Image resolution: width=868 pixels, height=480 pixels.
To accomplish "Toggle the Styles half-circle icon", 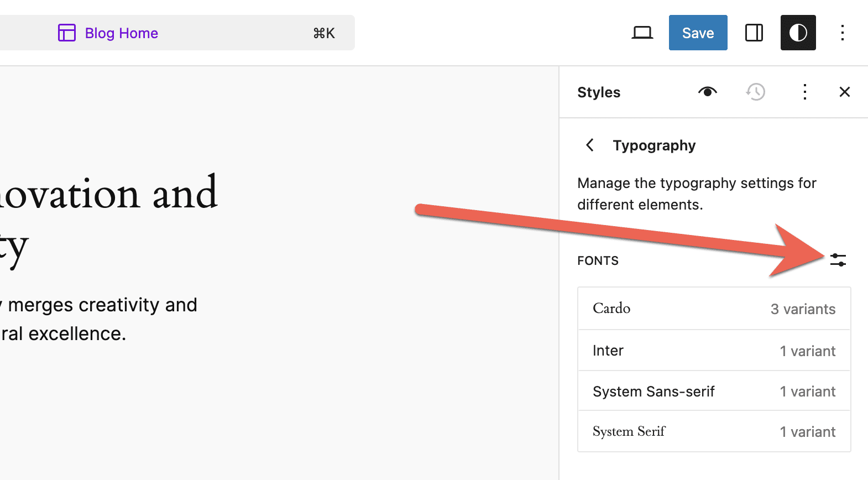I will pyautogui.click(x=798, y=33).
